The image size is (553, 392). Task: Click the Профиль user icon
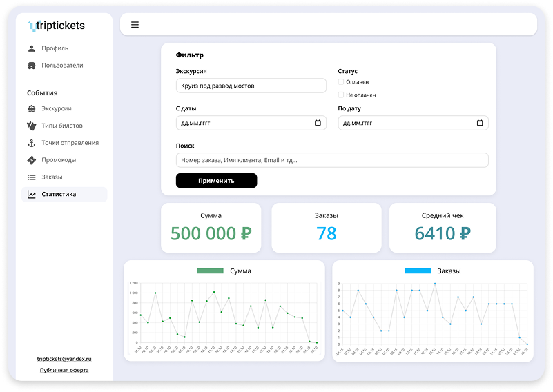tap(31, 48)
